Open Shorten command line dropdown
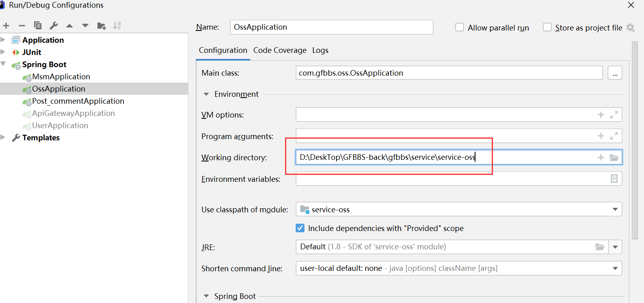The image size is (644, 303). coord(615,268)
